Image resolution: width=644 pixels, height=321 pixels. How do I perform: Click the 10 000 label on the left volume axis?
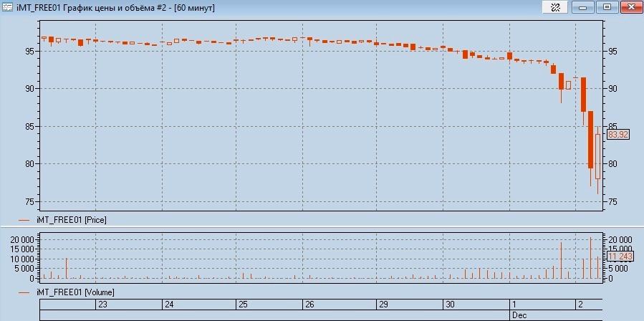21,259
